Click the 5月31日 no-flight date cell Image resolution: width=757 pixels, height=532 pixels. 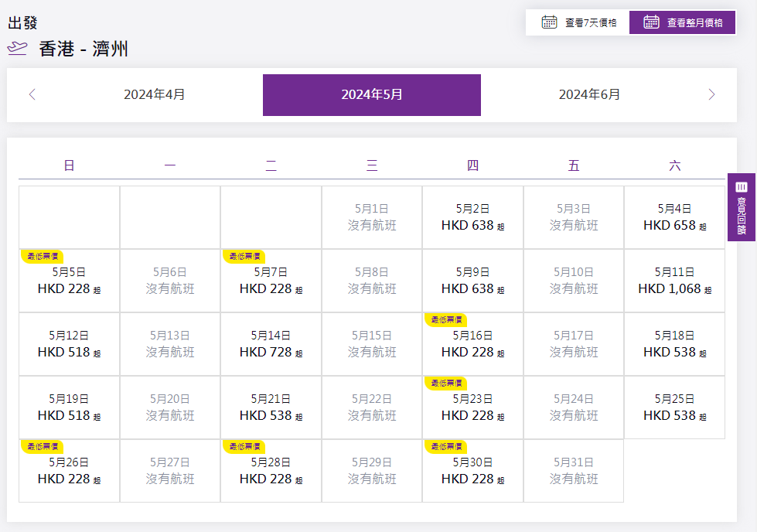click(x=573, y=472)
